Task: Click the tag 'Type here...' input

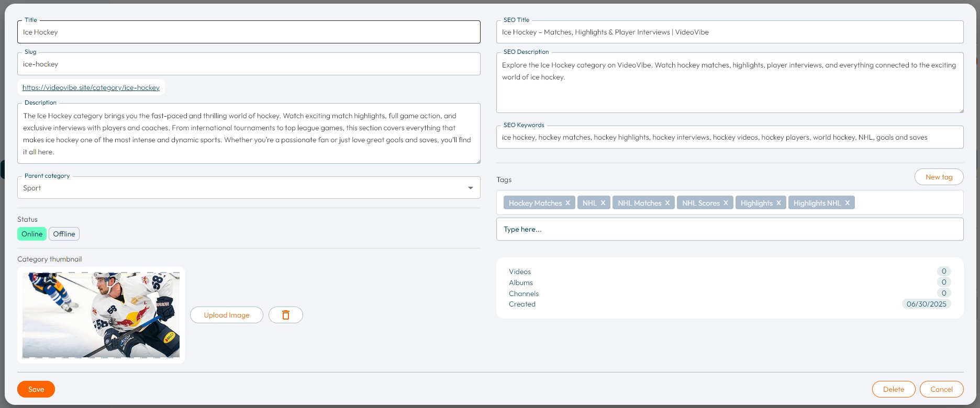Action: [x=730, y=229]
